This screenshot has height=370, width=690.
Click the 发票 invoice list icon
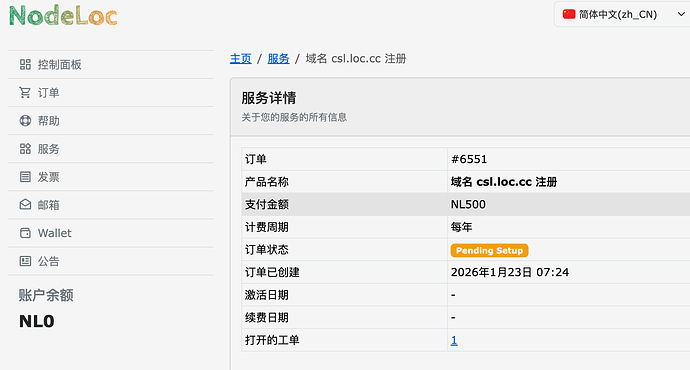point(26,177)
